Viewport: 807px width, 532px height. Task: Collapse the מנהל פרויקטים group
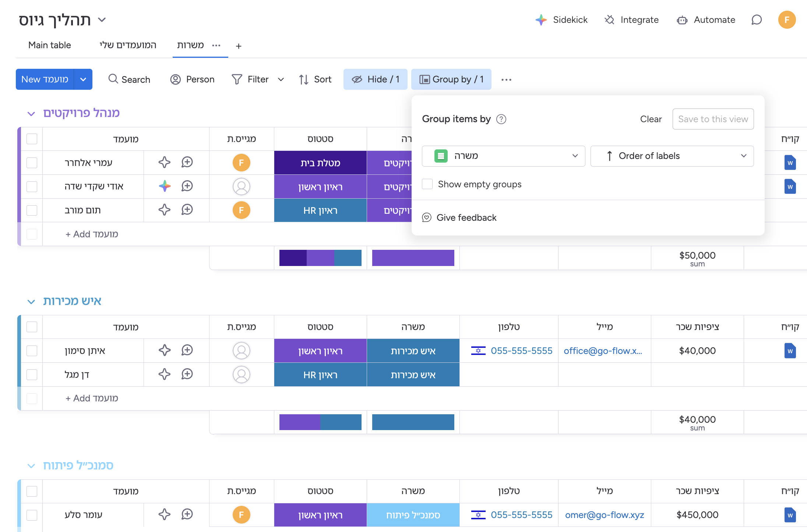(x=31, y=114)
